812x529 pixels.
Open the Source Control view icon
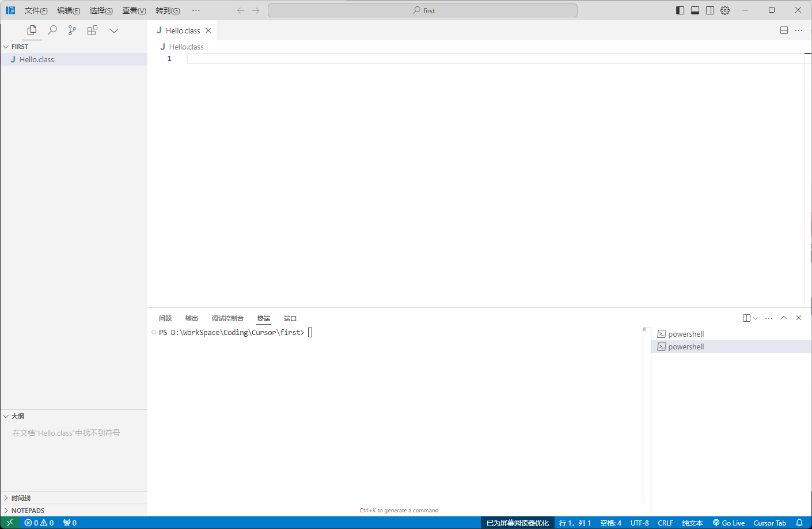(72, 31)
